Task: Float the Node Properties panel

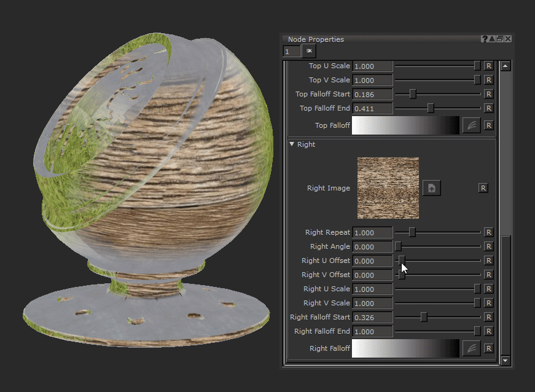Action: coord(500,39)
